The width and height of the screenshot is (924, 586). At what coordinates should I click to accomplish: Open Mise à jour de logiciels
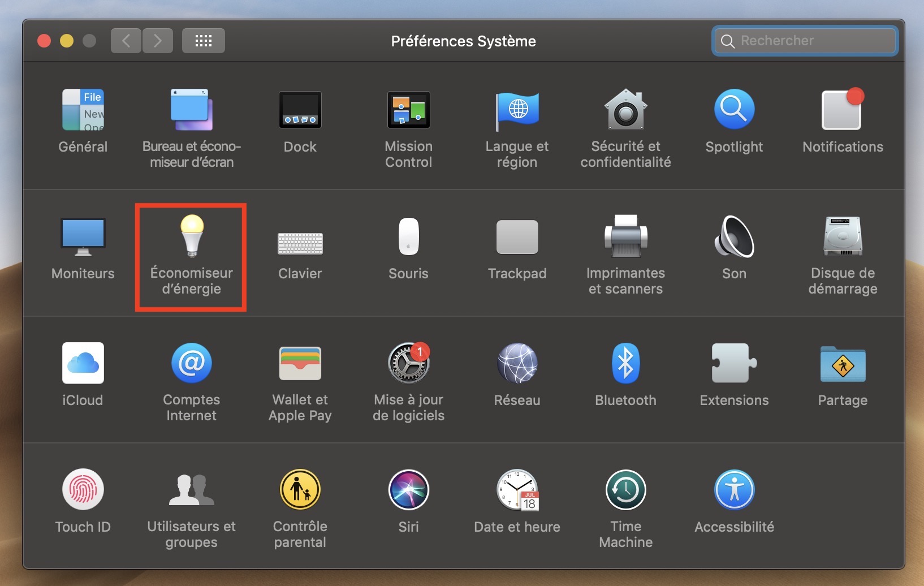(x=408, y=364)
